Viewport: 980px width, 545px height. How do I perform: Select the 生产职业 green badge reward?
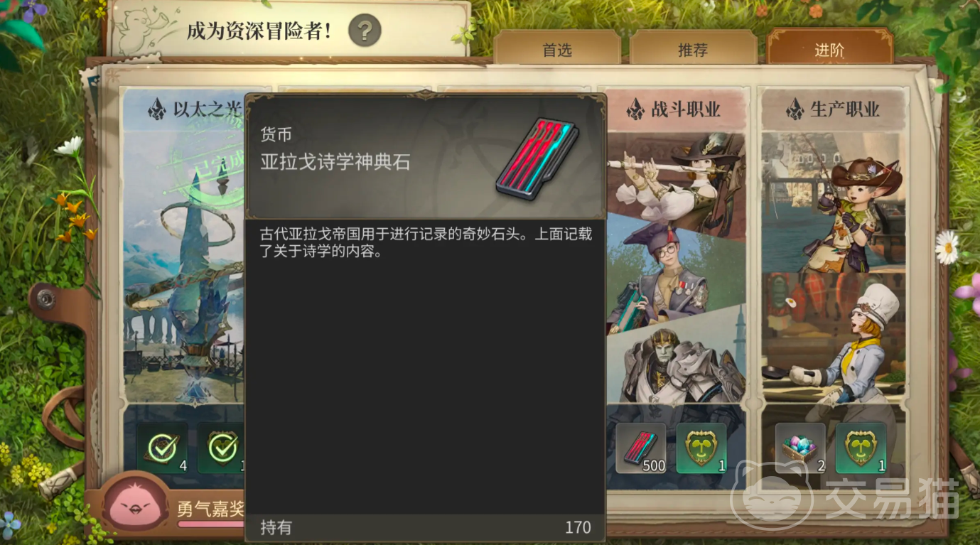tap(861, 448)
